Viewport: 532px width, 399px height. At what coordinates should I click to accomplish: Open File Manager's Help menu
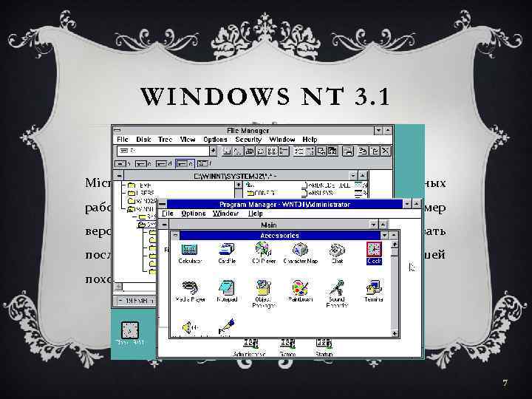coord(310,140)
